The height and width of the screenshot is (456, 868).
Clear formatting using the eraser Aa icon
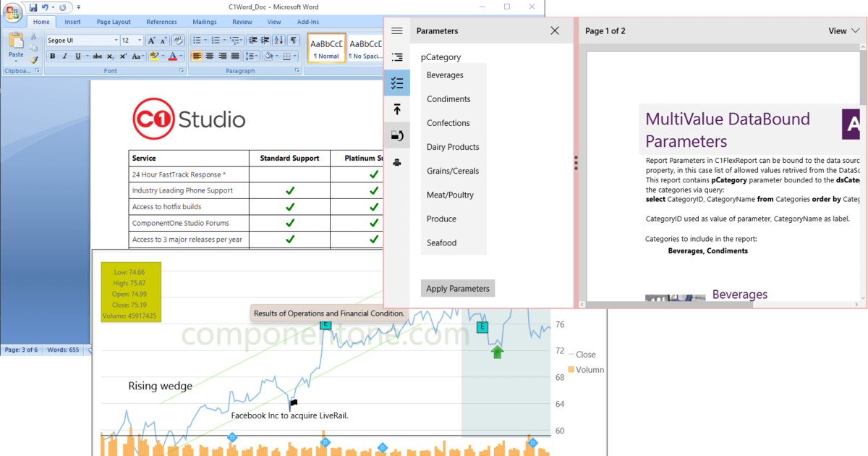(179, 41)
